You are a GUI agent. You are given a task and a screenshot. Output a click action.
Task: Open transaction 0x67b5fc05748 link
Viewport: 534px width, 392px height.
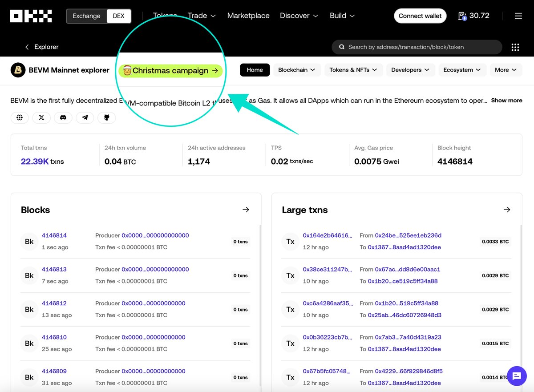(328, 371)
